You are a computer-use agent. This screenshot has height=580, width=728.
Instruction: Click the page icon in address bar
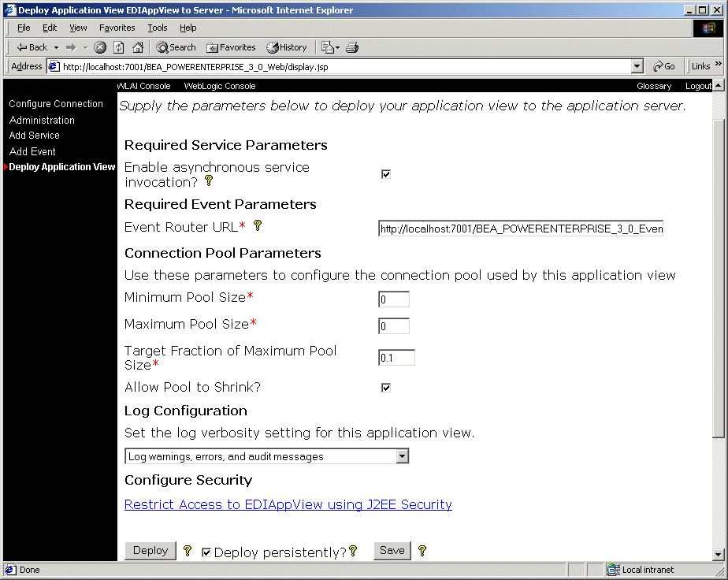click(x=54, y=66)
